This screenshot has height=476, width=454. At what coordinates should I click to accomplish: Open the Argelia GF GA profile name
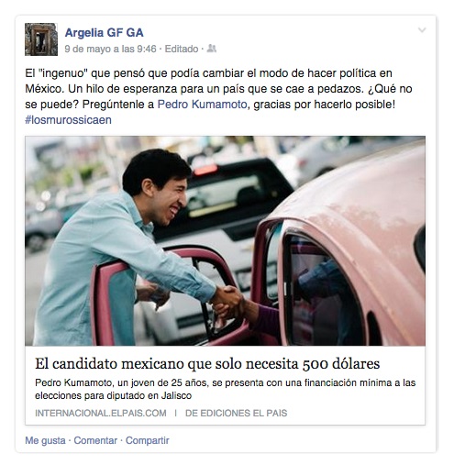click(x=104, y=32)
